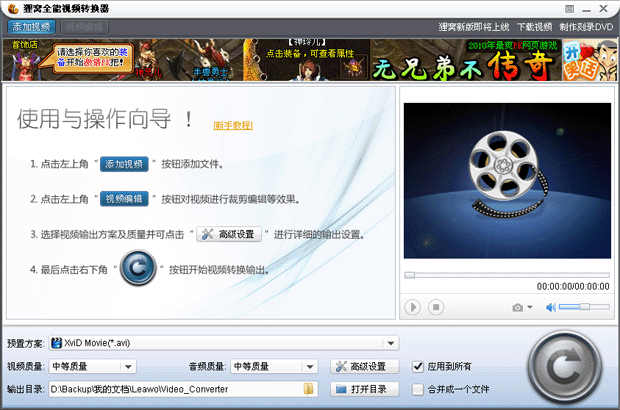
Task: Enable the 合并成一个文件 checkbox
Action: (x=419, y=388)
